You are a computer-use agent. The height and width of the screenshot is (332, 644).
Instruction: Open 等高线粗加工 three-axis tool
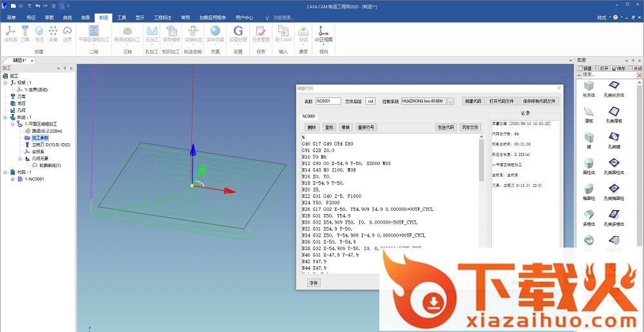click(128, 34)
